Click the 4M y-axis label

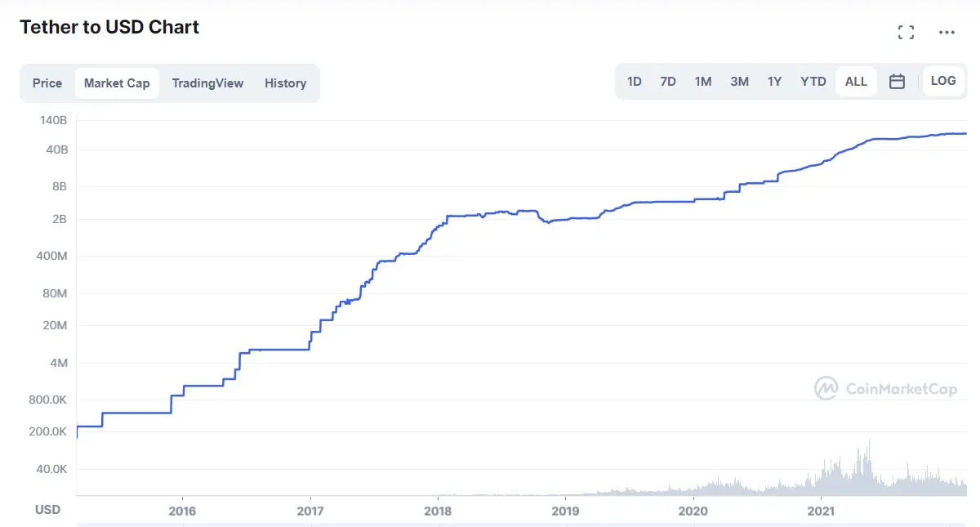59,363
